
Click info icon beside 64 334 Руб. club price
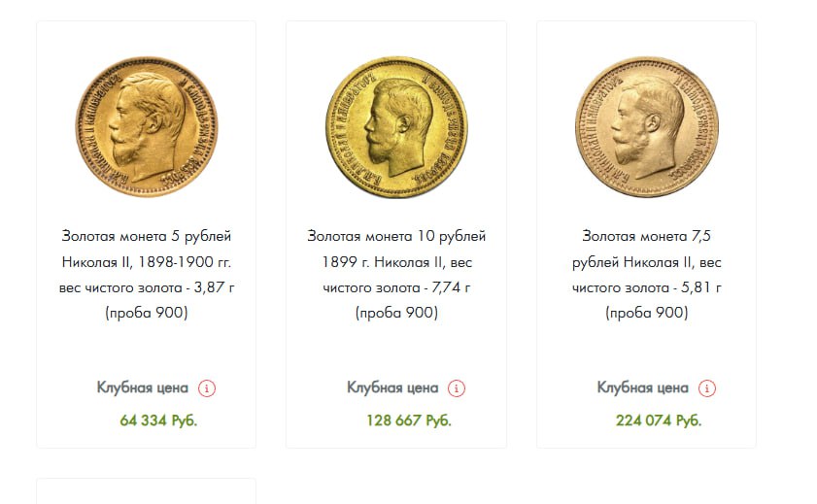(207, 388)
